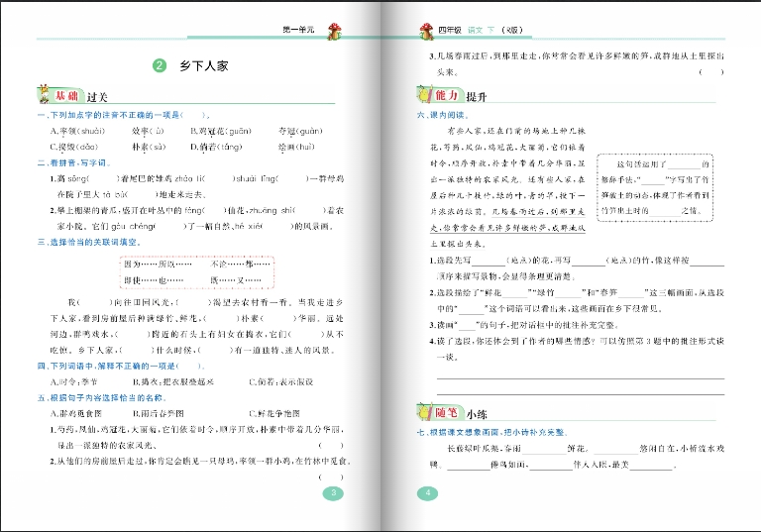Click 即使……也…… in the word box

pyautogui.click(x=154, y=280)
